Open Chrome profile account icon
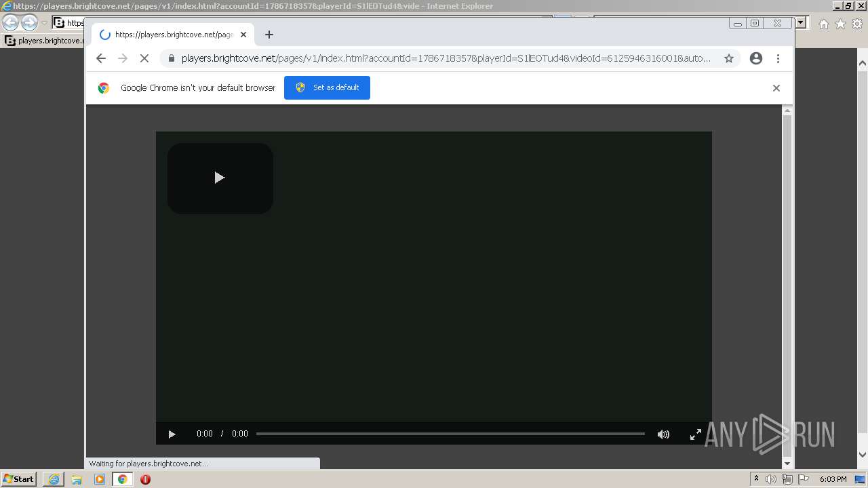 click(x=756, y=58)
